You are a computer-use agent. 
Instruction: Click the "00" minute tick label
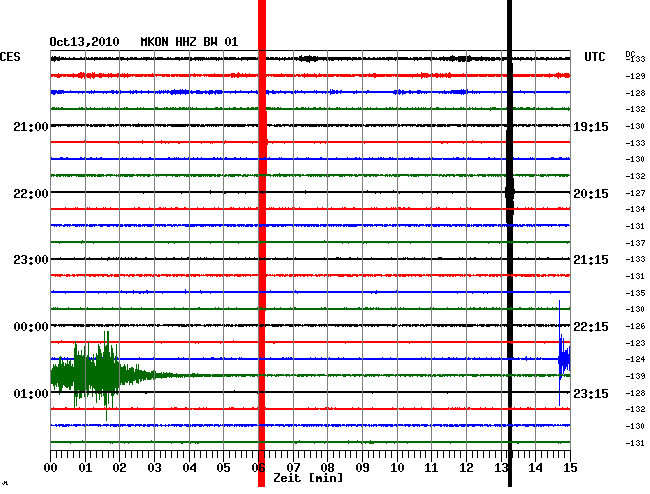point(50,468)
